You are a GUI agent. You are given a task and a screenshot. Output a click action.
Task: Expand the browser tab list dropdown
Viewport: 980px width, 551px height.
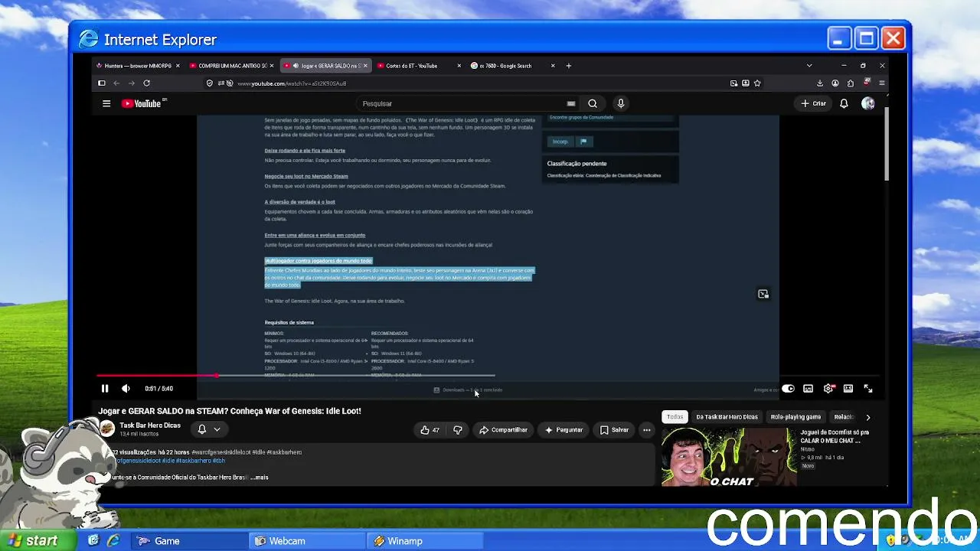point(809,66)
